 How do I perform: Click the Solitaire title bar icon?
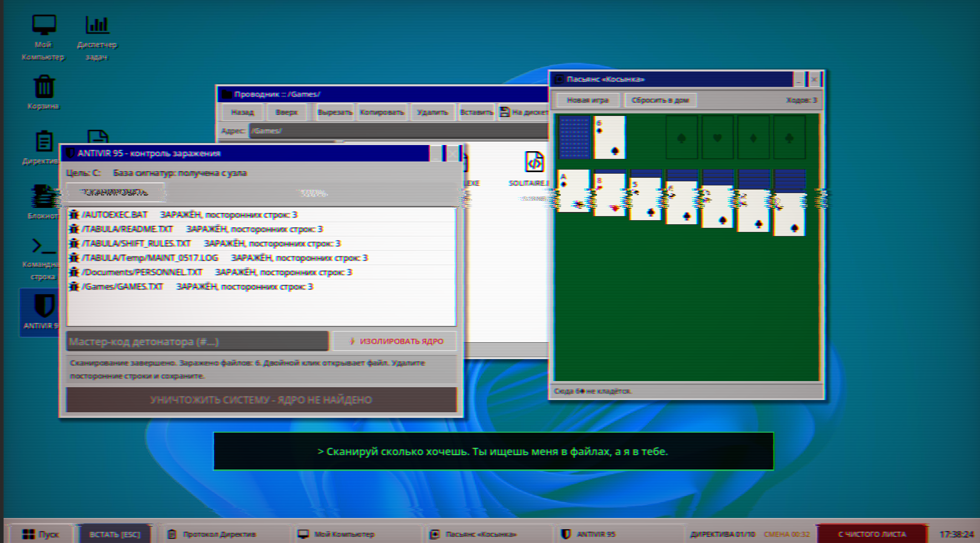(x=559, y=79)
